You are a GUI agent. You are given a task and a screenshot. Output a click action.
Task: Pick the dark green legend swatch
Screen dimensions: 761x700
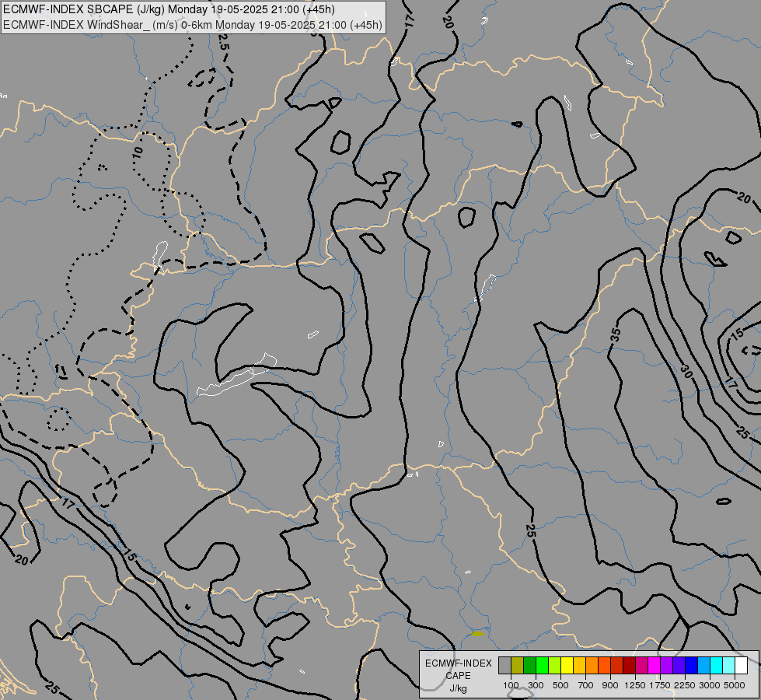(x=529, y=666)
